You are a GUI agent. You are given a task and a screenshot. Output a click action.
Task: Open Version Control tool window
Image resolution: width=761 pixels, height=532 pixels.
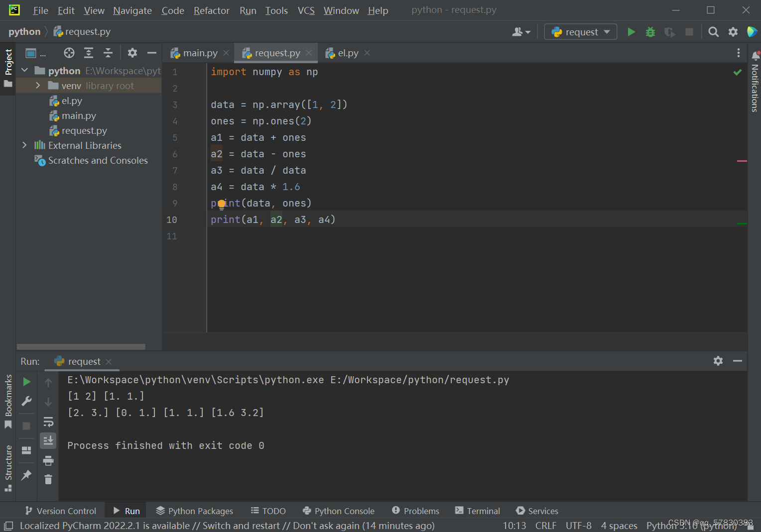[61, 511]
